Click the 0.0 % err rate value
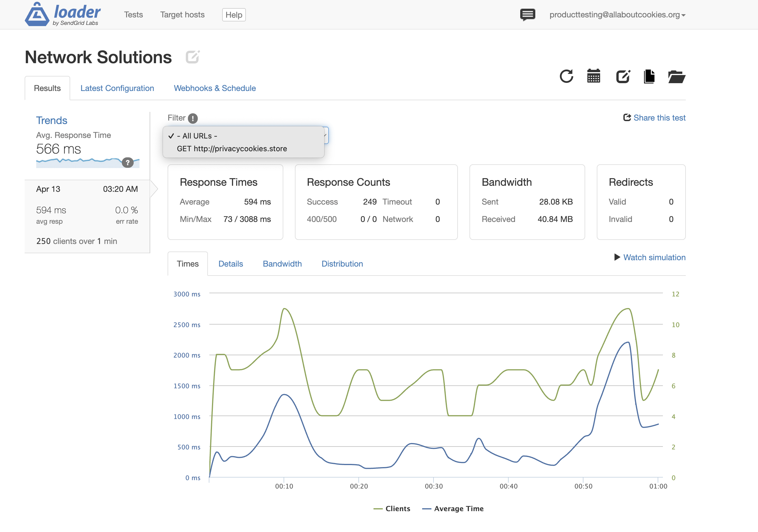758x532 pixels. 126,210
